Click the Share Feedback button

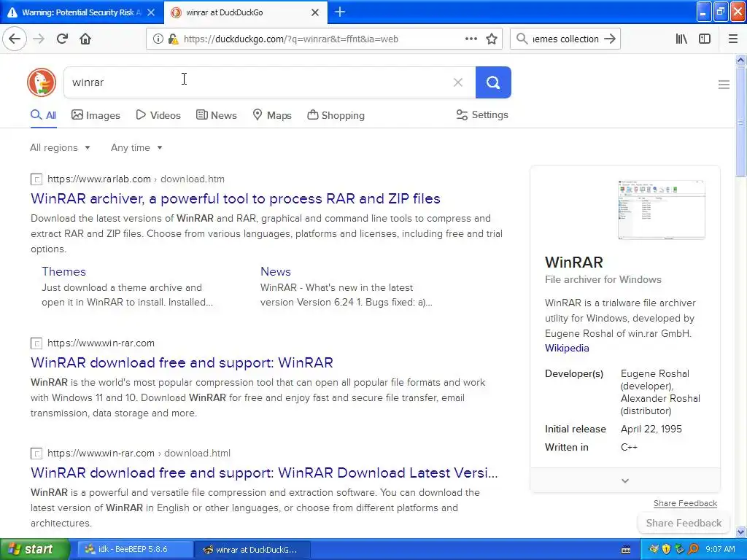[684, 523]
